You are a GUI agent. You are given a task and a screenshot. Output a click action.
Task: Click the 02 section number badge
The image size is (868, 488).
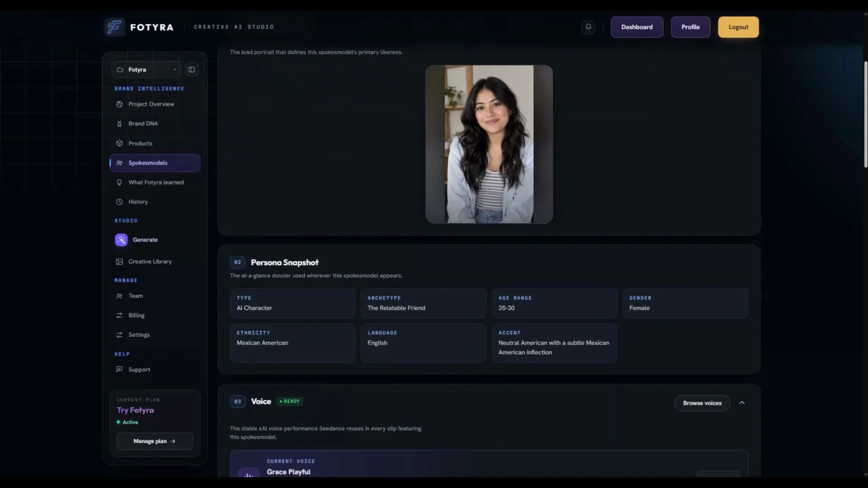tap(238, 263)
